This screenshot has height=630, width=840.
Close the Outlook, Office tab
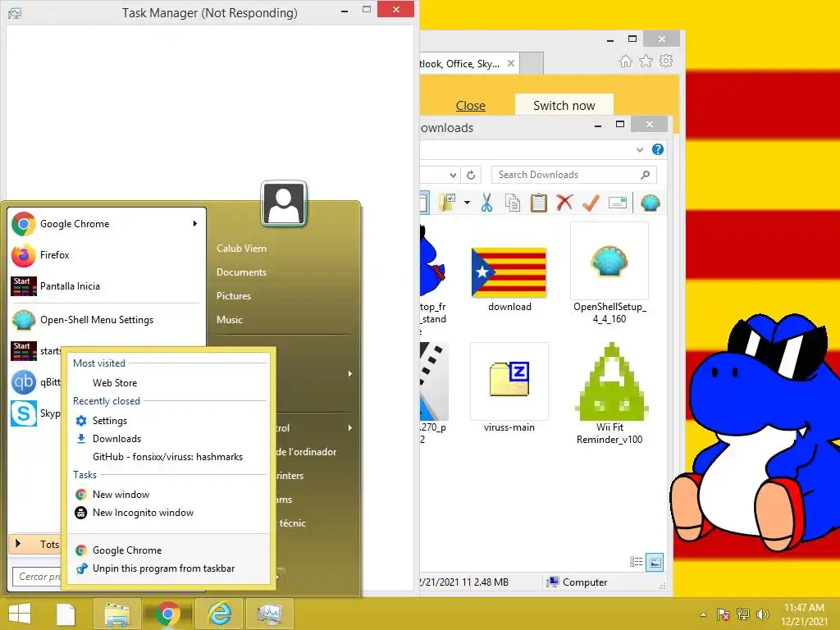click(x=511, y=63)
